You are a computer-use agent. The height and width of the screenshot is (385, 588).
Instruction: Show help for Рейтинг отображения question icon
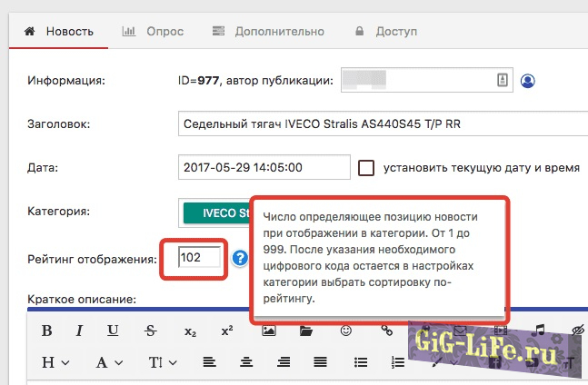(x=240, y=258)
